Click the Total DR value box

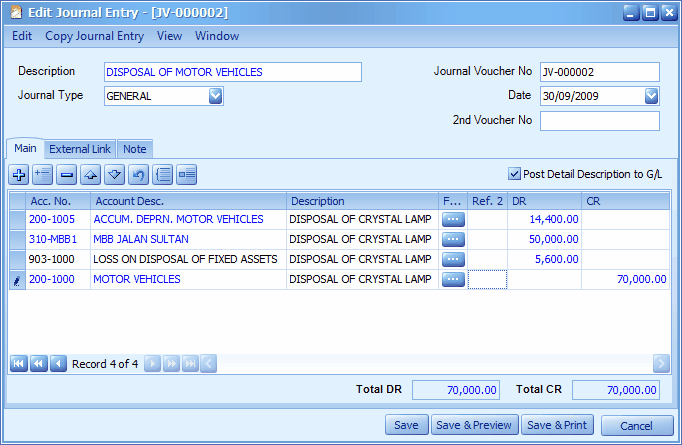point(455,390)
